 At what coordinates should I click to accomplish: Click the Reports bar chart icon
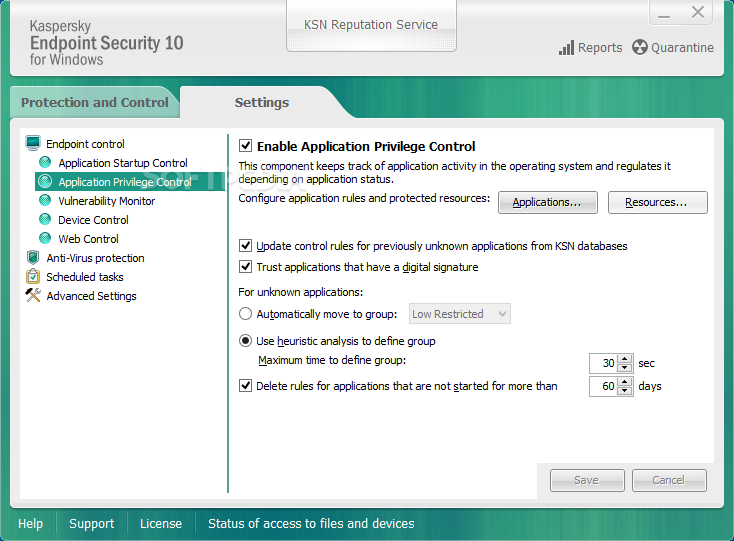pyautogui.click(x=566, y=48)
